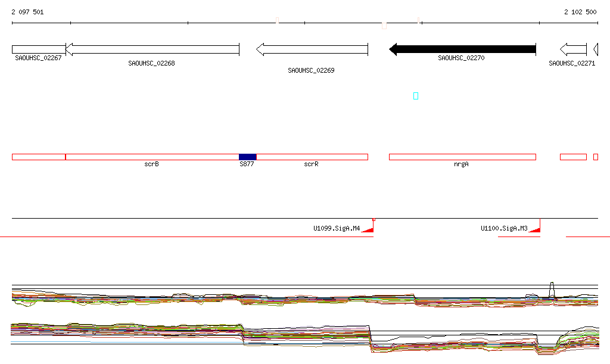Image resolution: width=610 pixels, height=364 pixels.
Task: Click the small red segment under SAOUHSC_02271
Action: click(573, 157)
